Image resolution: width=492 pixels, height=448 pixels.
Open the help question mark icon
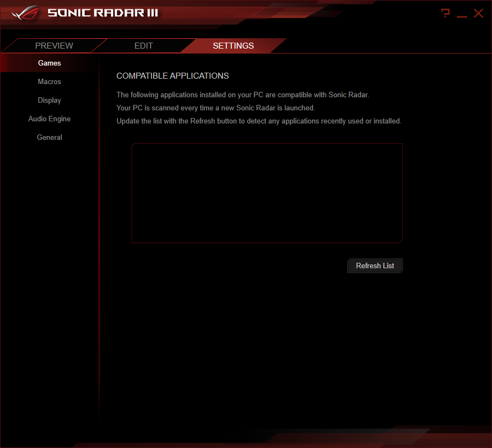click(445, 13)
